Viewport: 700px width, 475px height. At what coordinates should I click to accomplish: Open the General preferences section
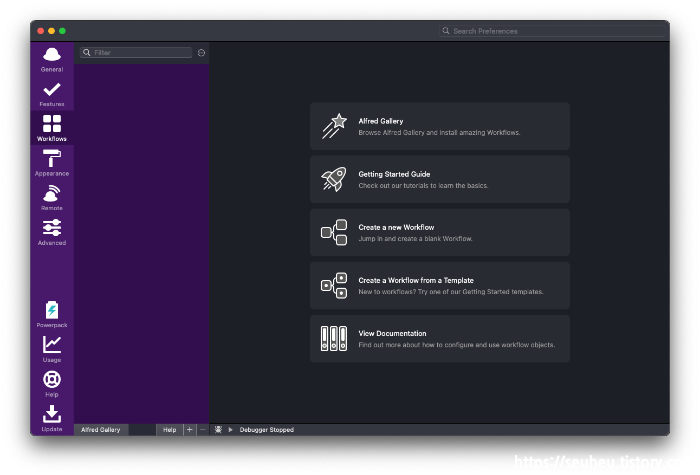(52, 59)
